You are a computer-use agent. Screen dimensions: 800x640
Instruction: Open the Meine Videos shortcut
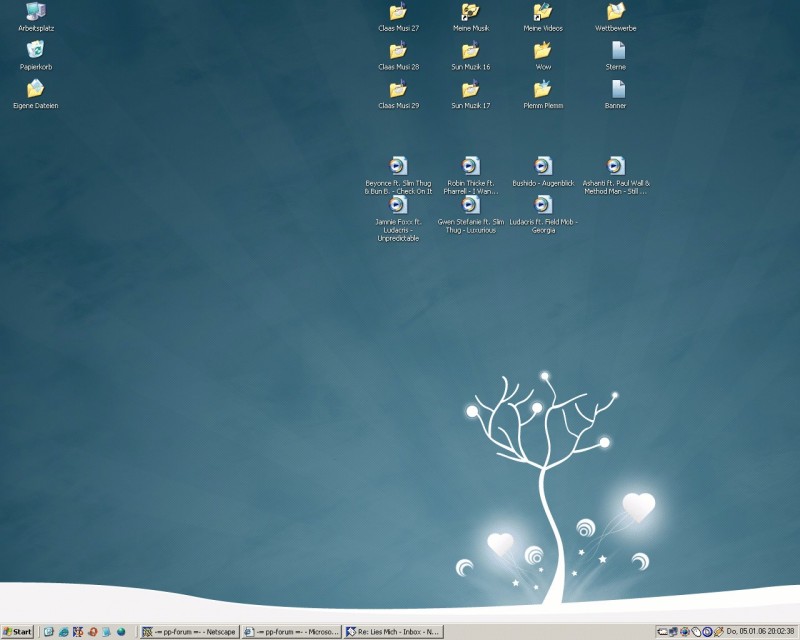tap(543, 13)
